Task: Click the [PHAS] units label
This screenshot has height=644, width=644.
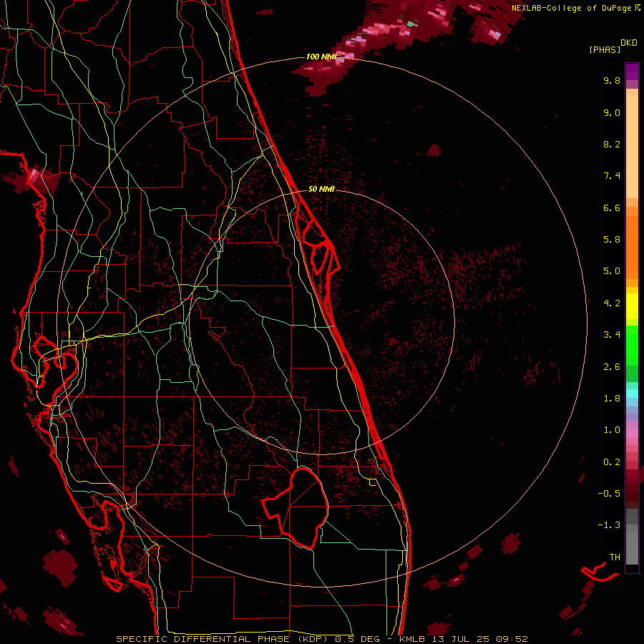Action: [605, 49]
